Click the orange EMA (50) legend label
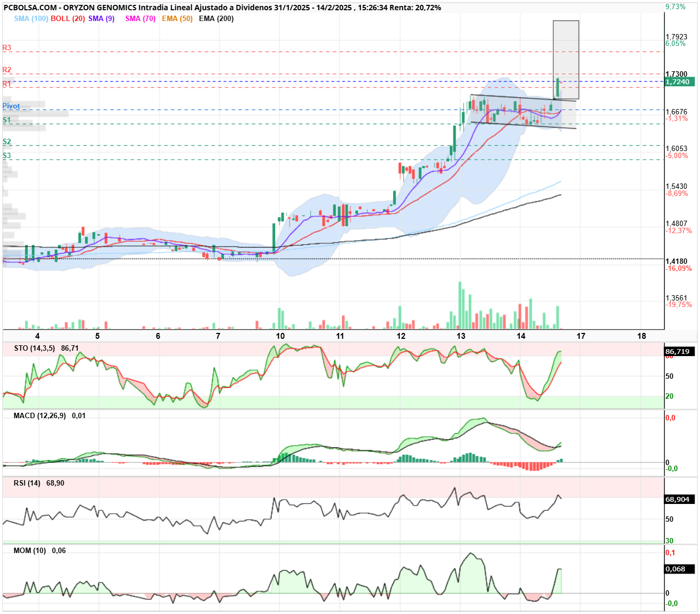This screenshot has width=700, height=614. click(x=177, y=18)
